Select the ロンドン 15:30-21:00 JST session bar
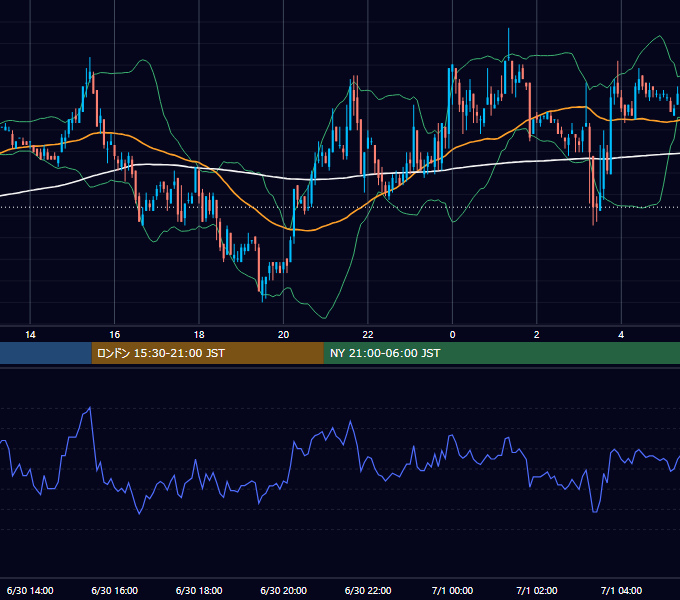Screen dimensions: 680x600 (207, 353)
